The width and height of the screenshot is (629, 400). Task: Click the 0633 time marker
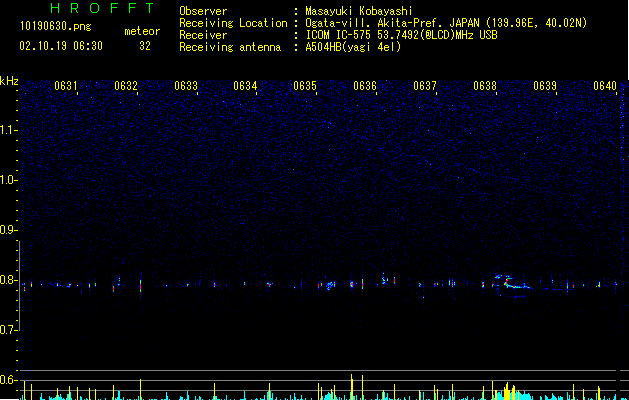point(186,86)
